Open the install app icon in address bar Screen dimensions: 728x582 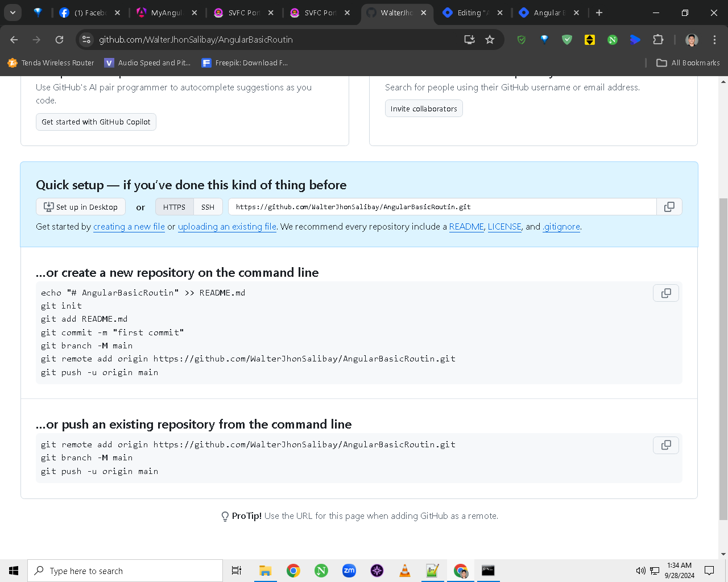point(469,39)
